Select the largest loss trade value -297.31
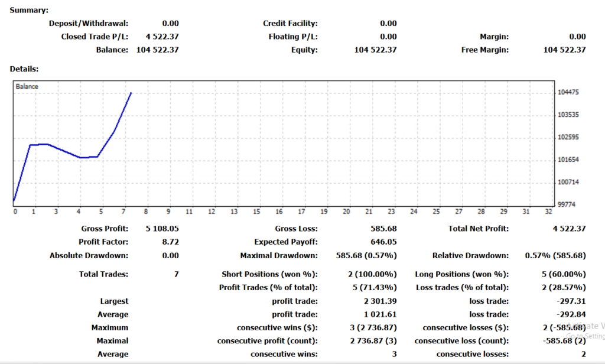 571,301
